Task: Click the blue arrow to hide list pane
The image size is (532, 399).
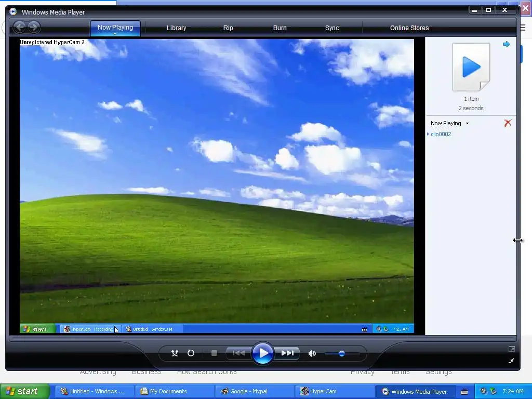Action: click(x=506, y=44)
